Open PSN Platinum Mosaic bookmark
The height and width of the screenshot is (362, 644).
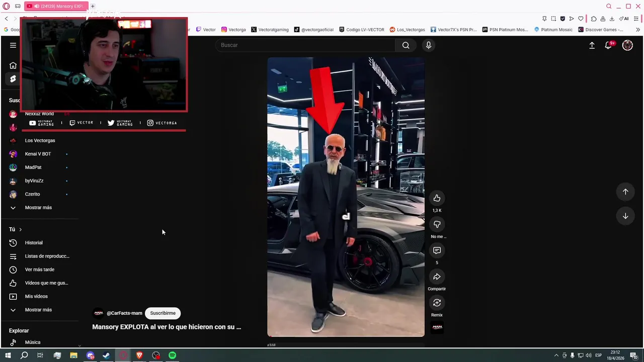pyautogui.click(x=505, y=30)
